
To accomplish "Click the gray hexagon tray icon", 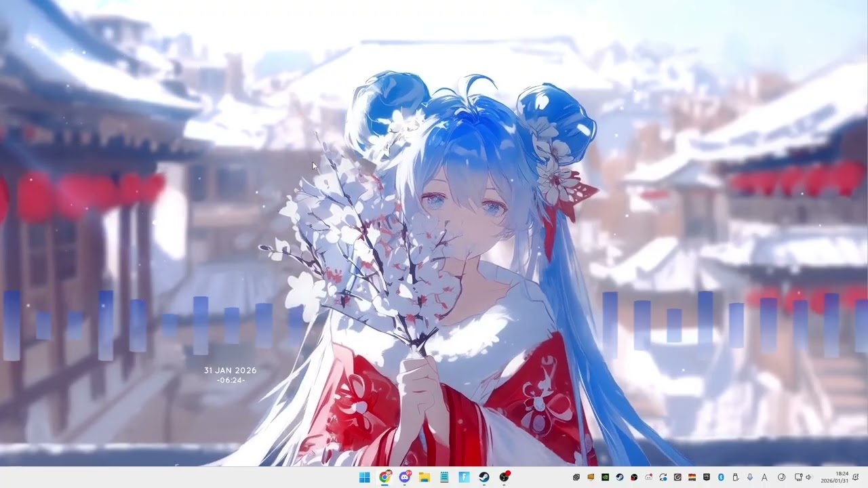I will (x=576, y=477).
